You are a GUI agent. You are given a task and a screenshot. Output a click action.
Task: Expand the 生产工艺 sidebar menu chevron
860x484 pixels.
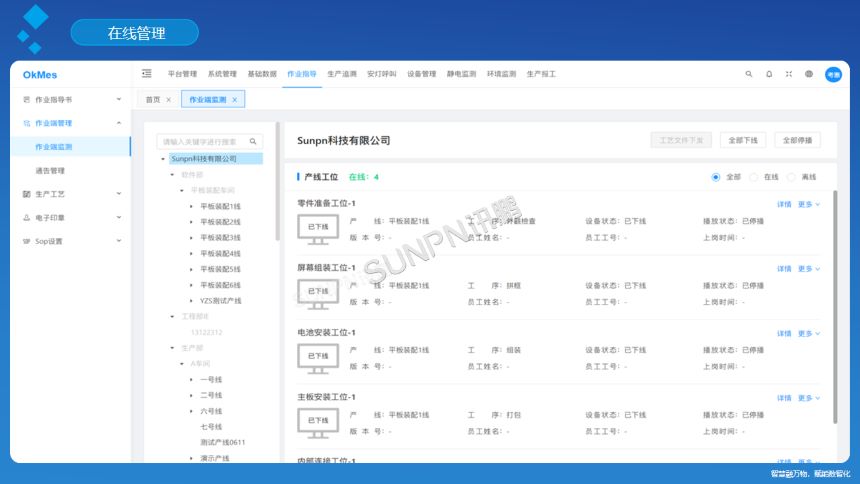coord(119,194)
